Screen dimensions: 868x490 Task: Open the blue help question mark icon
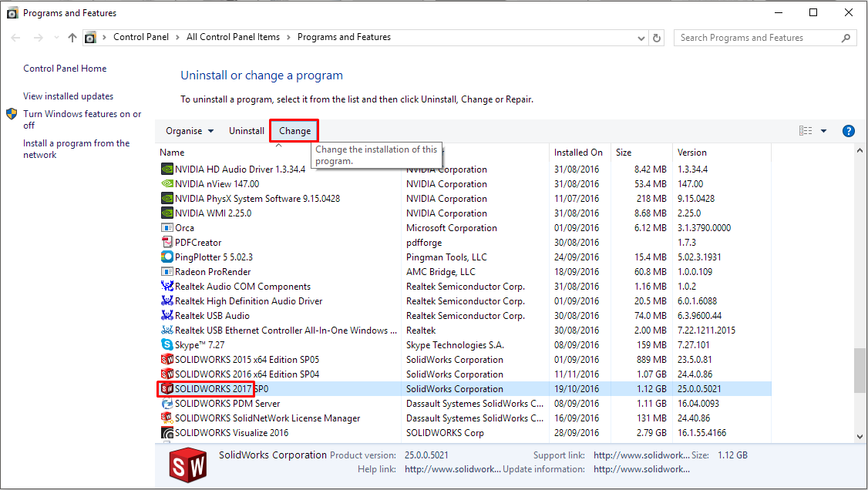pos(849,131)
